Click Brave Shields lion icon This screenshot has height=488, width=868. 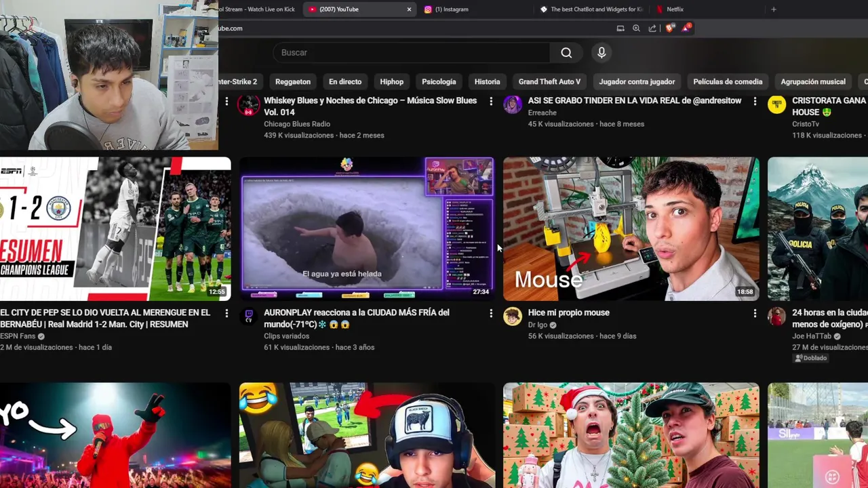pyautogui.click(x=670, y=28)
